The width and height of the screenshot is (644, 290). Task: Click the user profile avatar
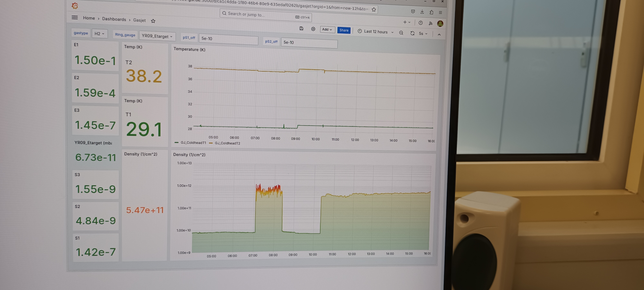[440, 24]
